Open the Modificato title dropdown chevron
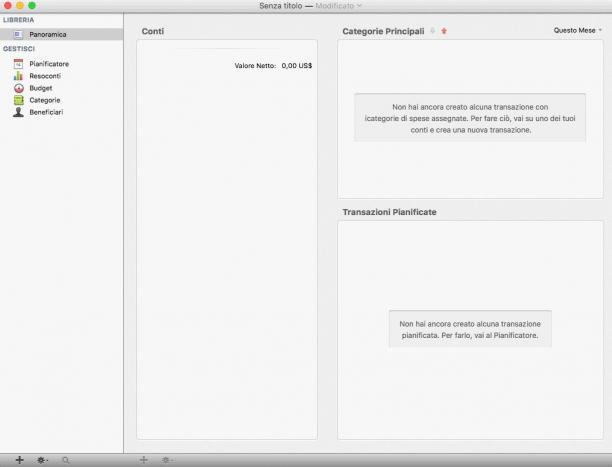The width and height of the screenshot is (612, 467). 359,6
